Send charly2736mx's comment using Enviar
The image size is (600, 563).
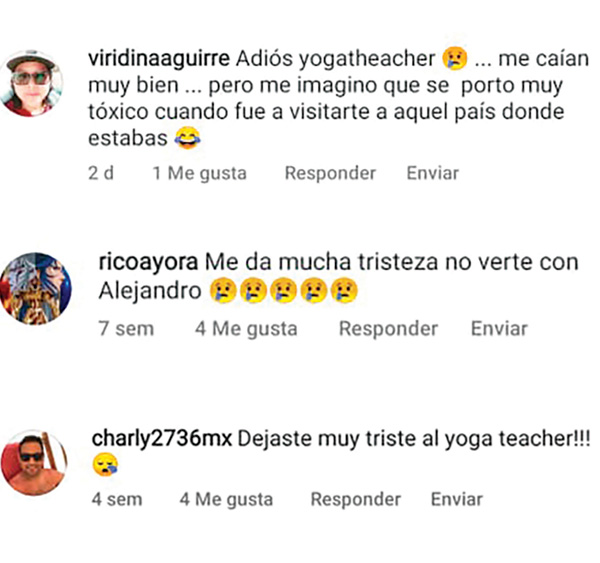coord(457,499)
